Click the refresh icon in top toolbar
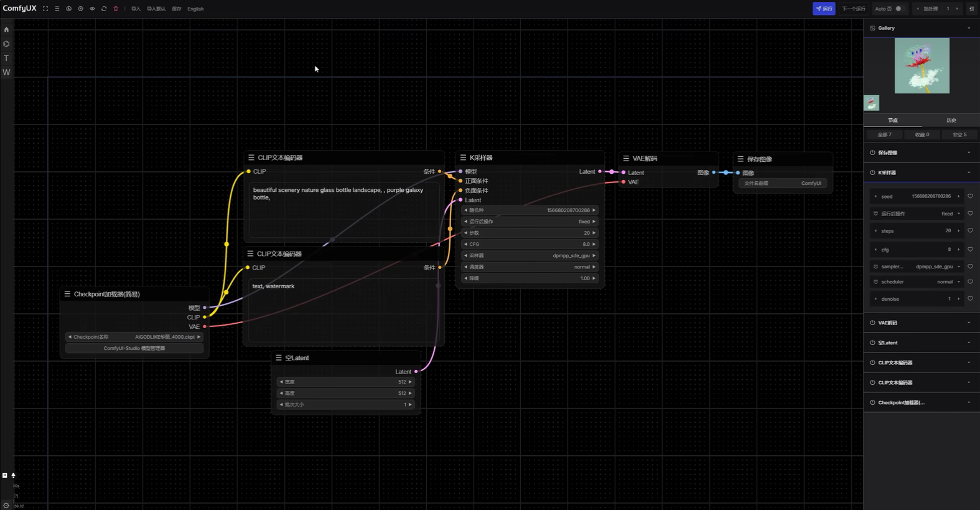 click(104, 9)
